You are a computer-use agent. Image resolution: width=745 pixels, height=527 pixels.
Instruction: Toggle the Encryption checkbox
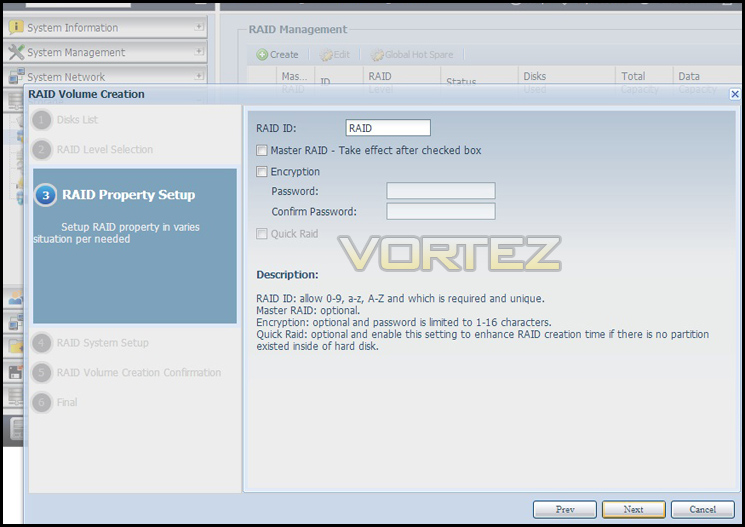tap(262, 172)
